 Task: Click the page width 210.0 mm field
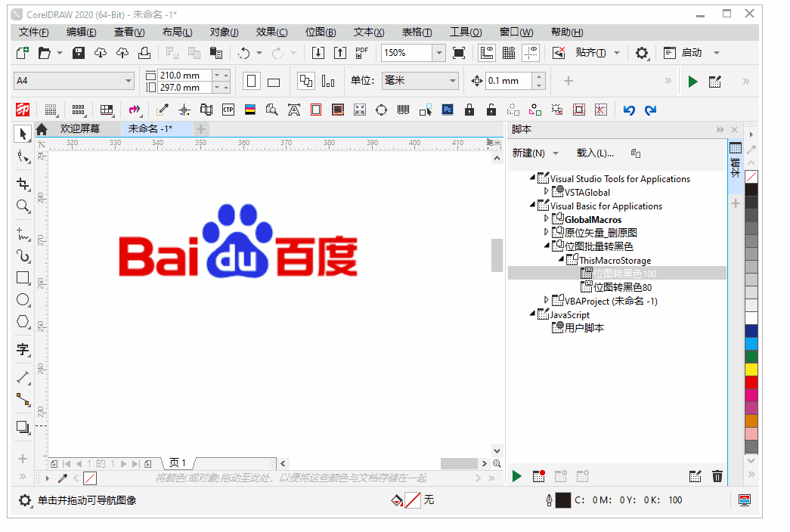point(185,75)
